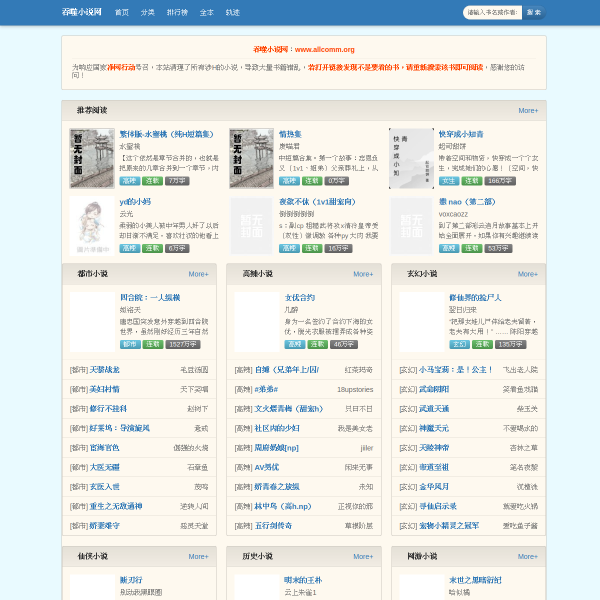Click the 女生 tag under 快穿成小知青

(x=449, y=181)
